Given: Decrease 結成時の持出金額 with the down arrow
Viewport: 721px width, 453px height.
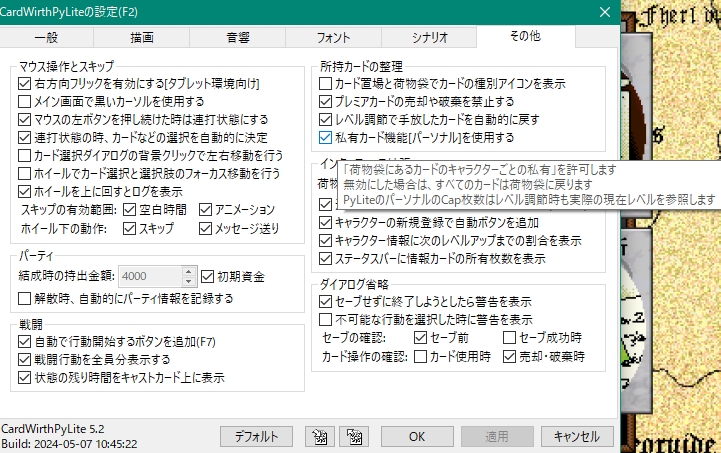Looking at the screenshot, I should click(x=190, y=281).
